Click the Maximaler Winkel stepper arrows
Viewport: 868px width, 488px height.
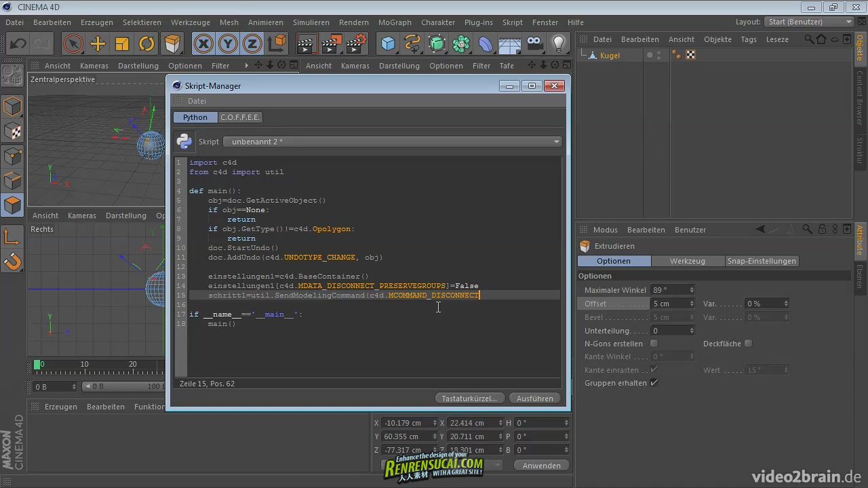(692, 289)
